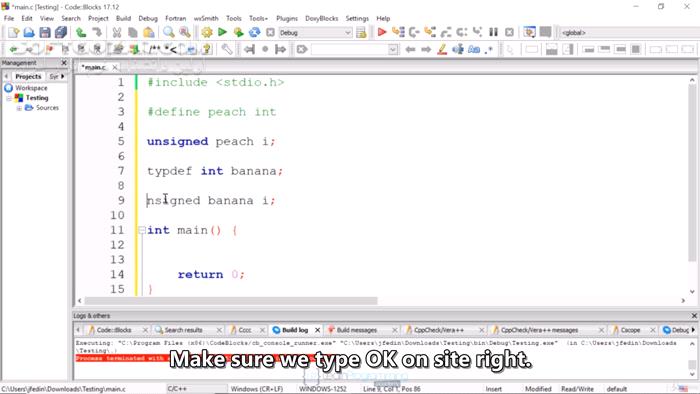The width and height of the screenshot is (700, 394).
Task: Click the Undo green arrow icon
Action: coord(81,32)
